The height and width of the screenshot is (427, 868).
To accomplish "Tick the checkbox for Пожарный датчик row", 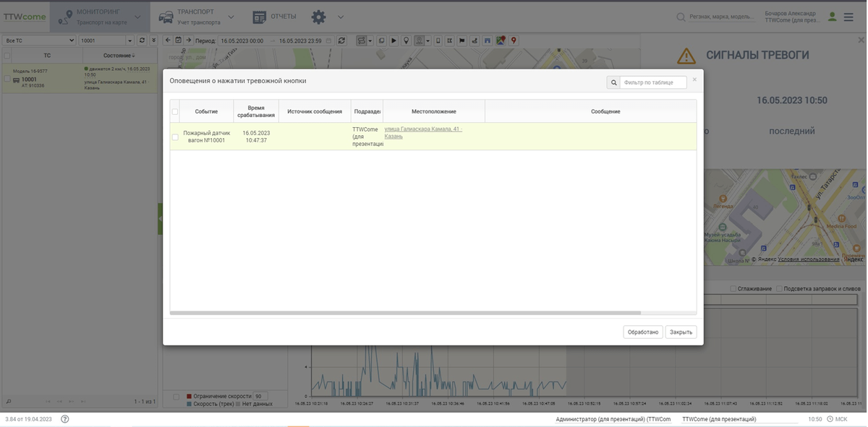I will pyautogui.click(x=175, y=137).
